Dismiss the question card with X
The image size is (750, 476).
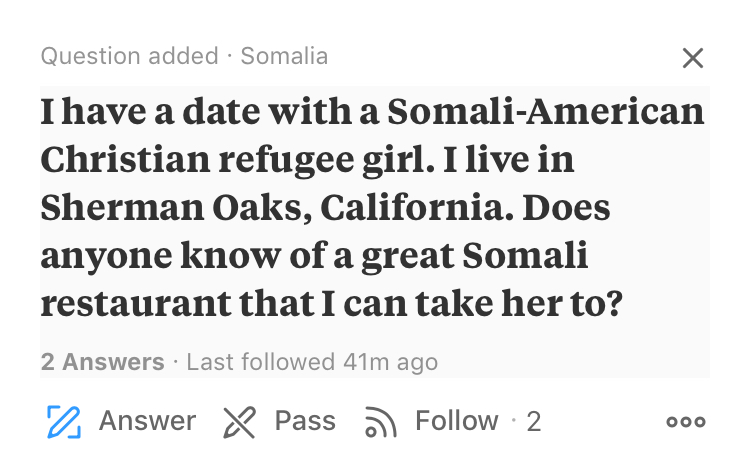tap(692, 58)
